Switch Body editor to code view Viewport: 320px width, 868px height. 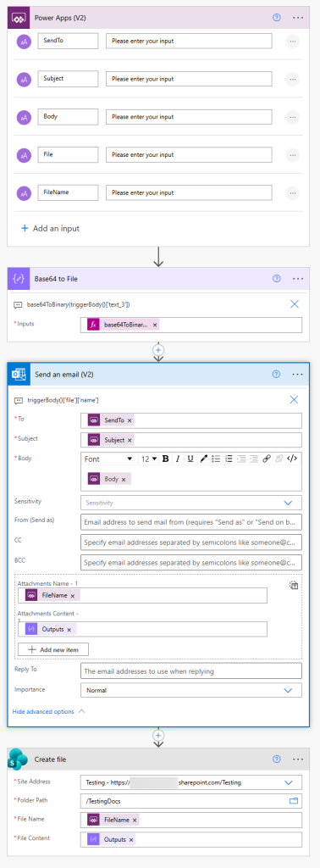pyautogui.click(x=292, y=459)
